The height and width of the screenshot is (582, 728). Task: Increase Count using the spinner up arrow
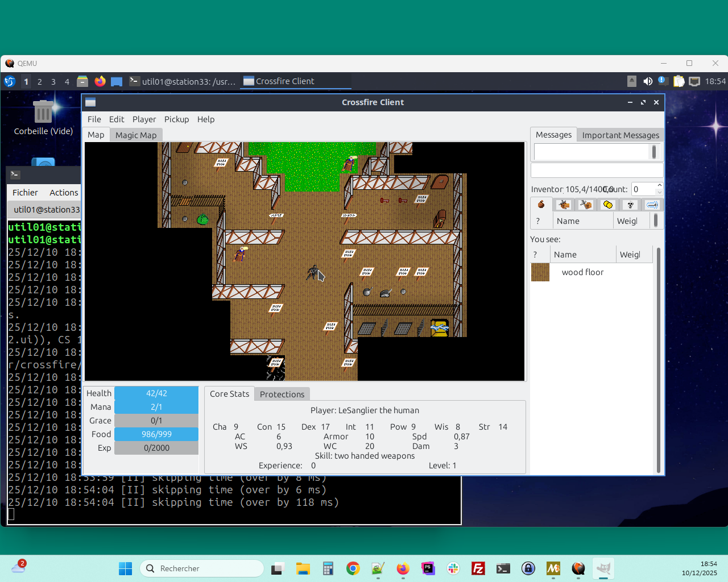click(x=659, y=185)
